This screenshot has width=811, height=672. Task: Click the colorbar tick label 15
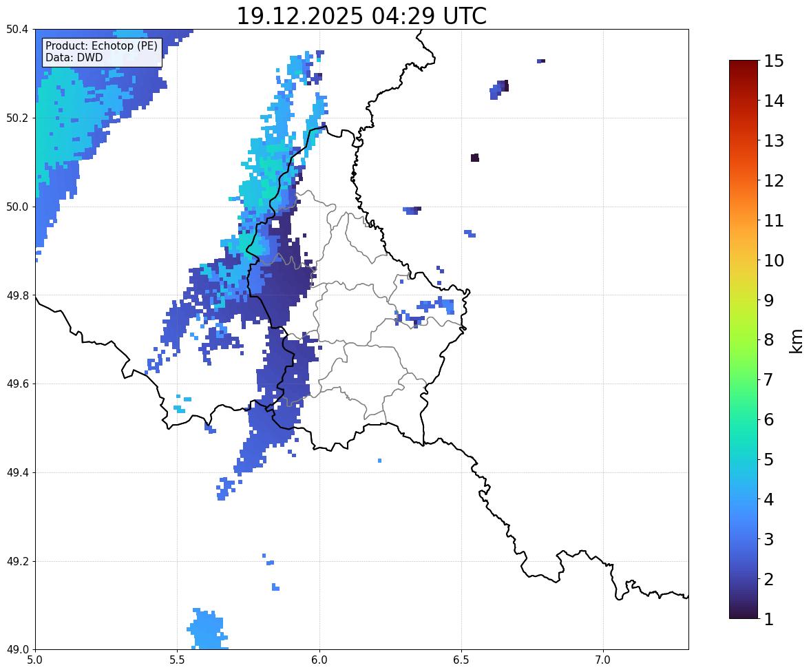click(774, 61)
